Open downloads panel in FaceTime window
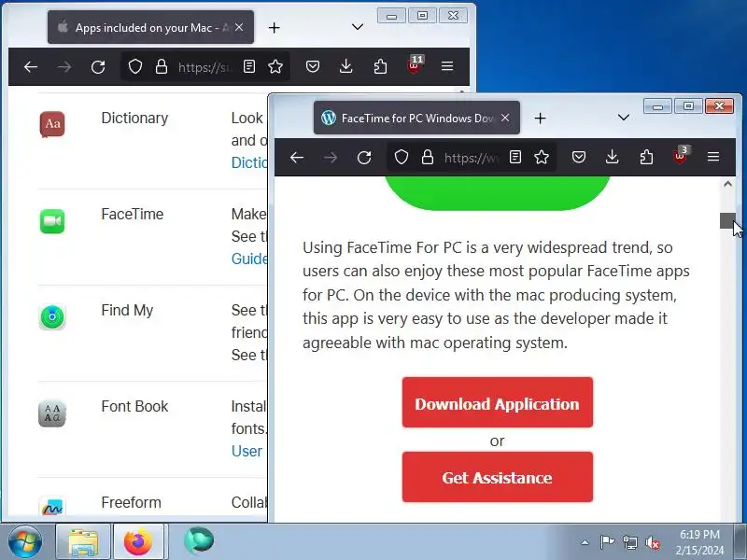The width and height of the screenshot is (747, 560). point(613,157)
